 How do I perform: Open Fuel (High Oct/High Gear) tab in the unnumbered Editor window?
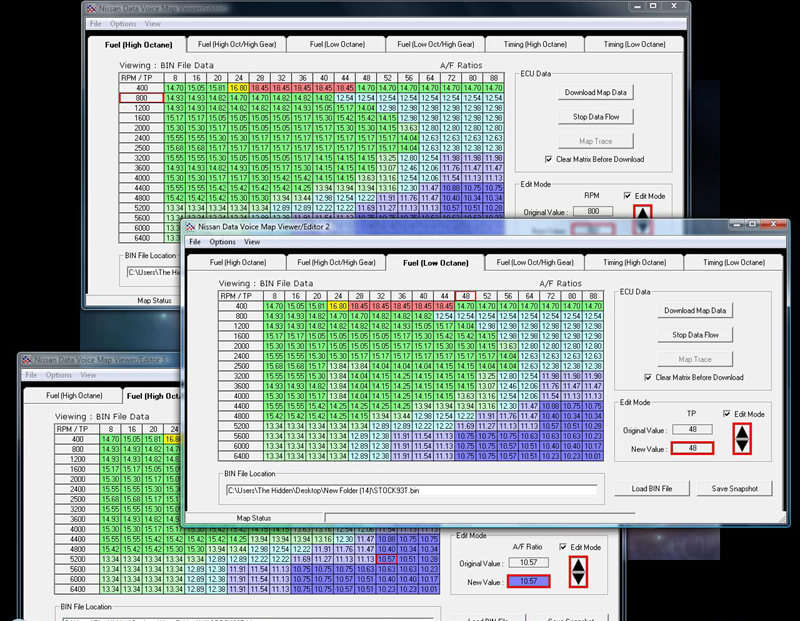tap(237, 44)
